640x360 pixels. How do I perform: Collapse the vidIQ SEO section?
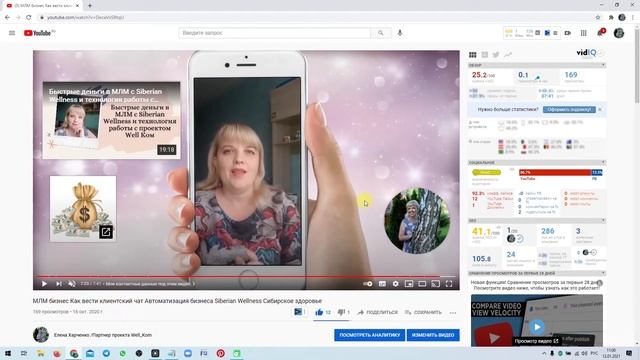(x=603, y=220)
